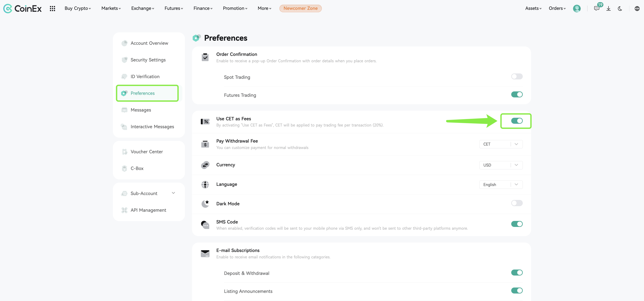Open the messages chat icon with badge 19
This screenshot has width=644, height=301.
(x=597, y=9)
